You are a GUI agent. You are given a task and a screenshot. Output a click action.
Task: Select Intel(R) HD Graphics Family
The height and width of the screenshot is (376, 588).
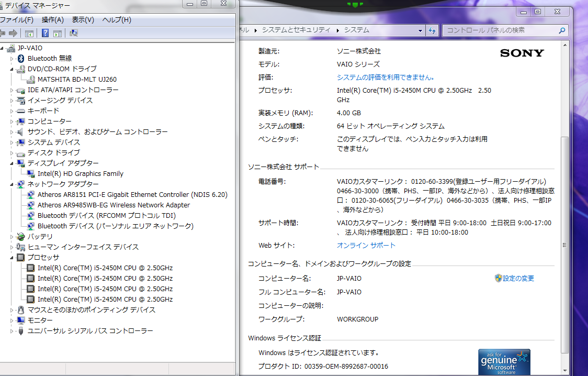click(x=80, y=174)
